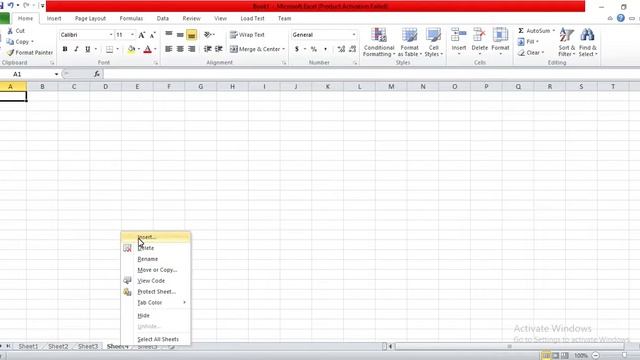Viewport: 640px width, 360px height.
Task: Open the Calibri font name dropdown
Action: [111, 35]
